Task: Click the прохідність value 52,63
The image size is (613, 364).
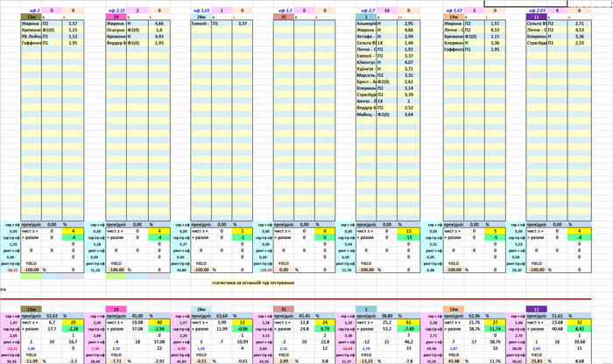Action: tap(52, 316)
